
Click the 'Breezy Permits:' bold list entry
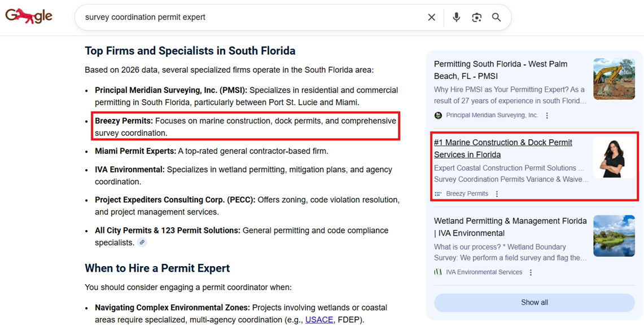(124, 121)
